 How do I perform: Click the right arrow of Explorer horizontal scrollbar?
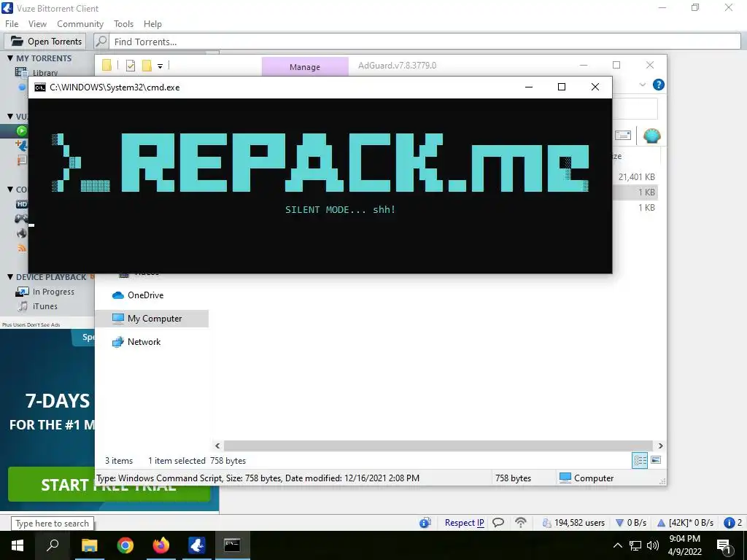tap(660, 446)
